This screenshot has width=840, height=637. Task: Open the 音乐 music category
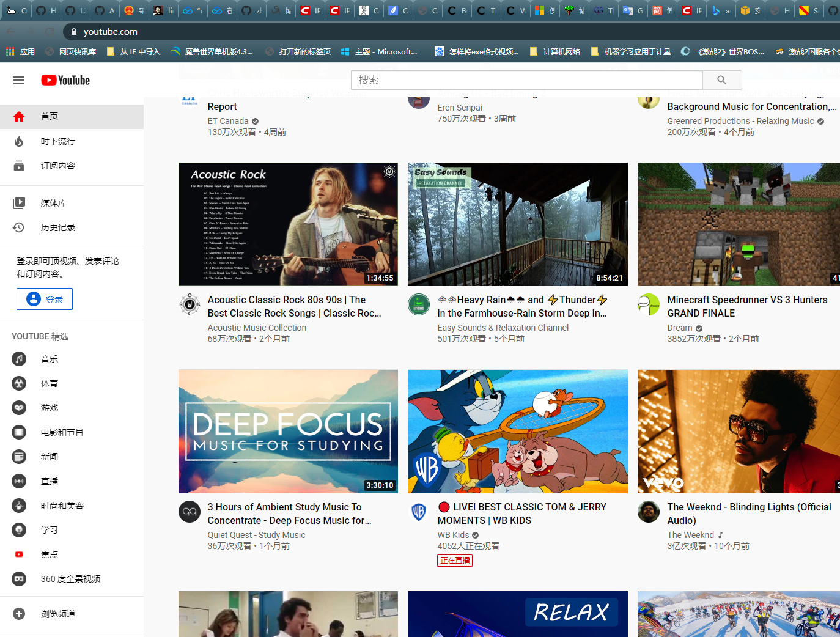point(72,359)
